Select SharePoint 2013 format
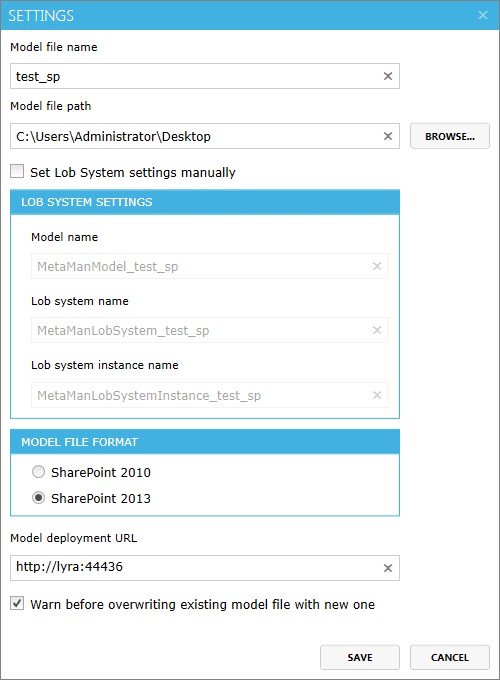Screen dimensions: 500x680 point(38,497)
